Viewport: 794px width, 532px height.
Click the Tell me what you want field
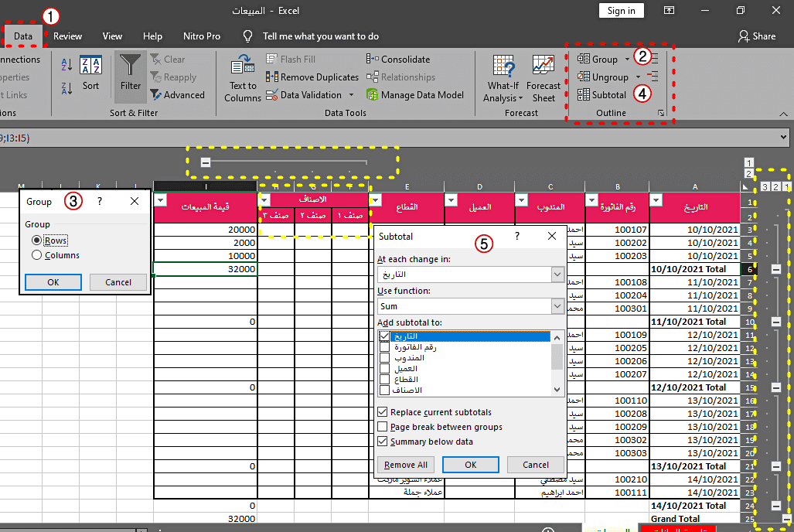(x=321, y=36)
